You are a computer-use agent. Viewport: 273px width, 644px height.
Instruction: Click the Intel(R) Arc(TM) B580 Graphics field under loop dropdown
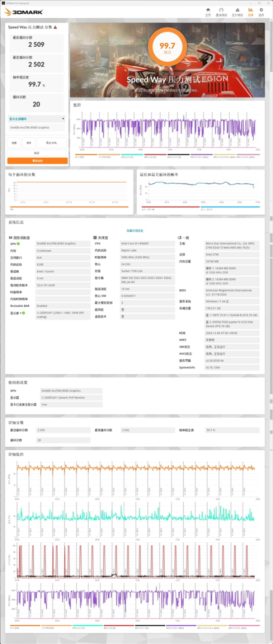coord(37,127)
